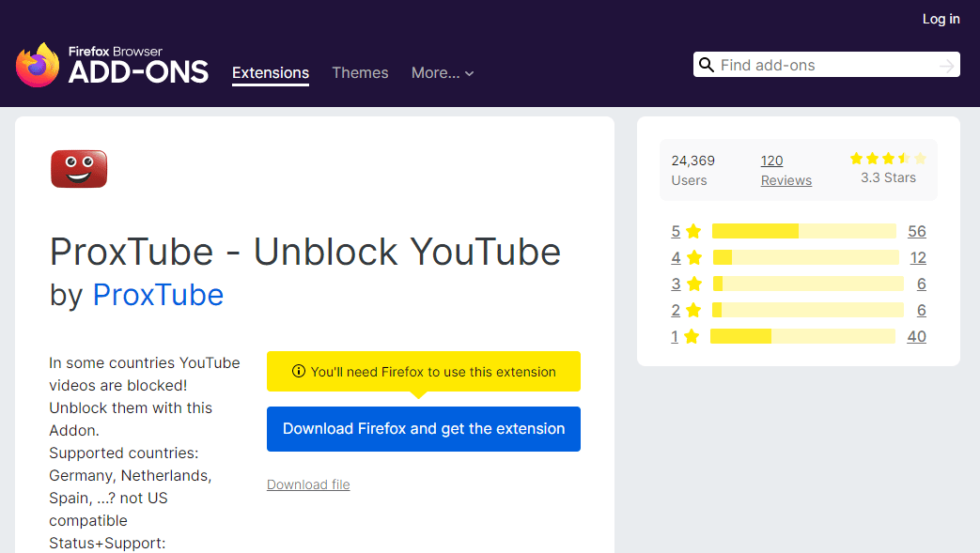Click the ProxTube red extension icon
980x553 pixels.
79,169
